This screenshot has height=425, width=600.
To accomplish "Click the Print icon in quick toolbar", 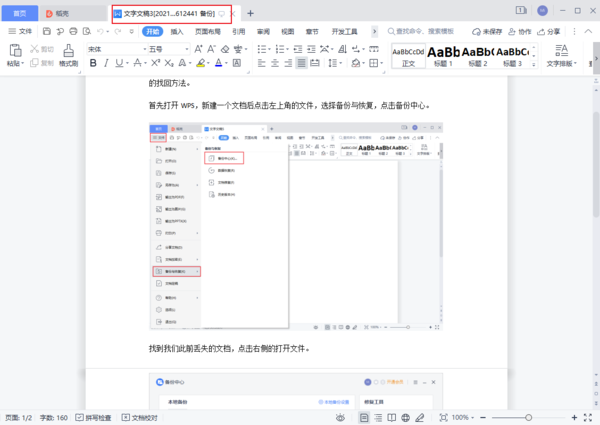I will click(73, 31).
